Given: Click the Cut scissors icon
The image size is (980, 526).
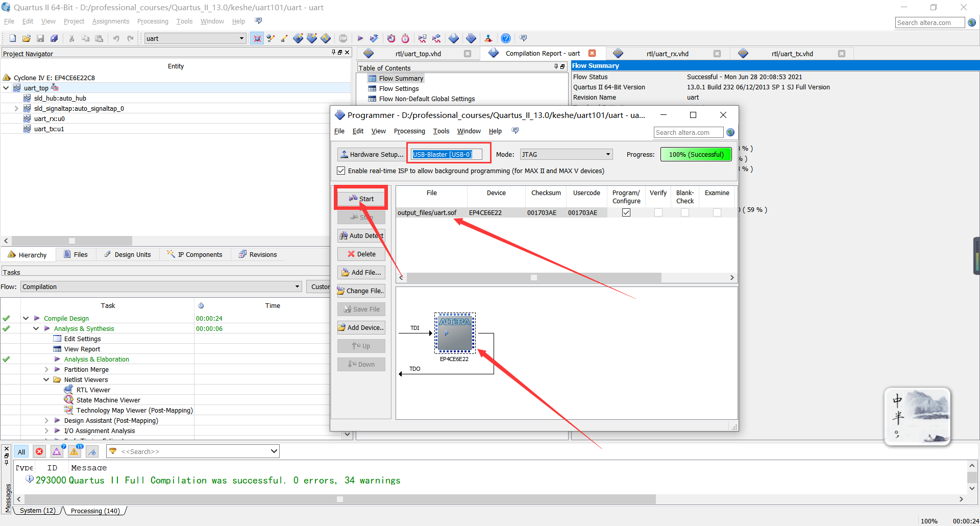Looking at the screenshot, I should [x=71, y=38].
